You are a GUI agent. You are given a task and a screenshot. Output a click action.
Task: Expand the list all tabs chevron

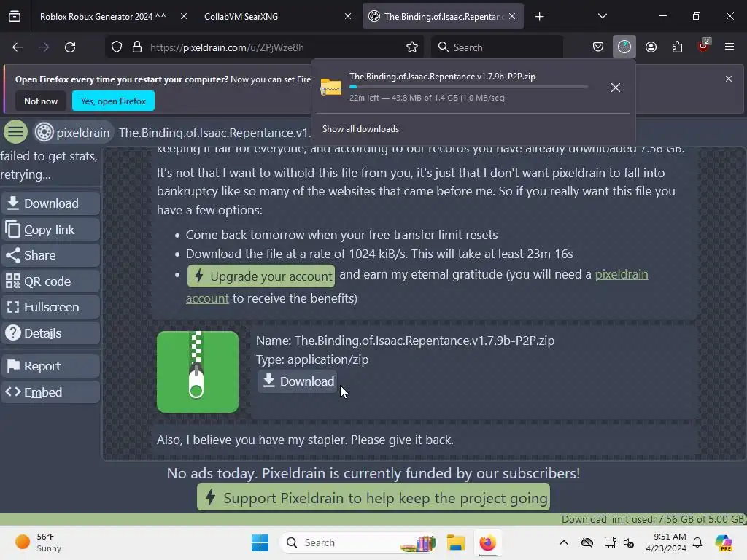pyautogui.click(x=602, y=16)
